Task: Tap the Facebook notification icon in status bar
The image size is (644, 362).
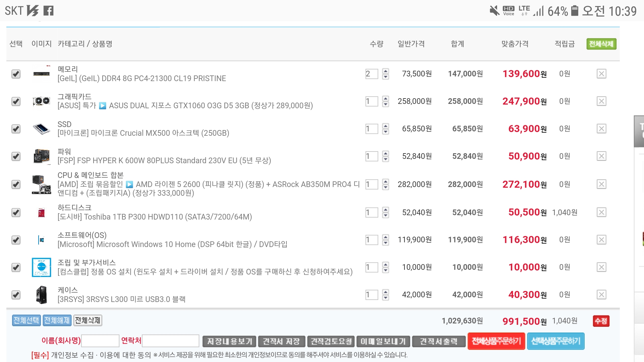Action: click(x=49, y=11)
